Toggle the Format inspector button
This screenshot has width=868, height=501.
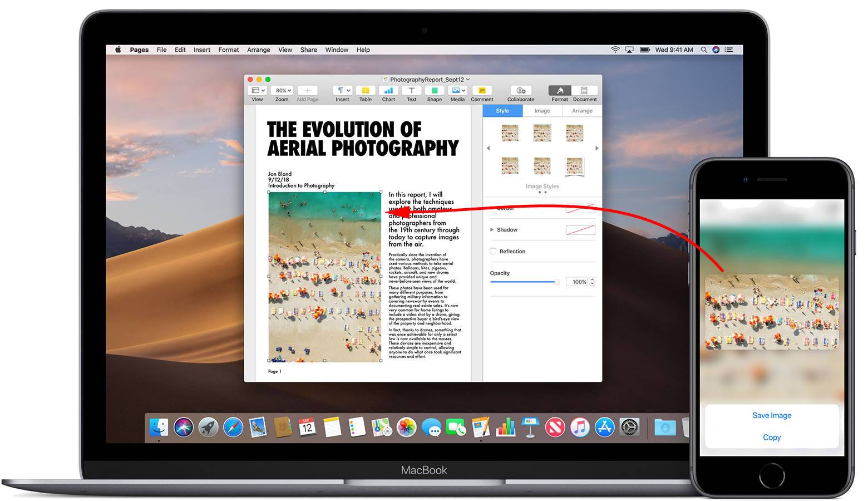(560, 91)
